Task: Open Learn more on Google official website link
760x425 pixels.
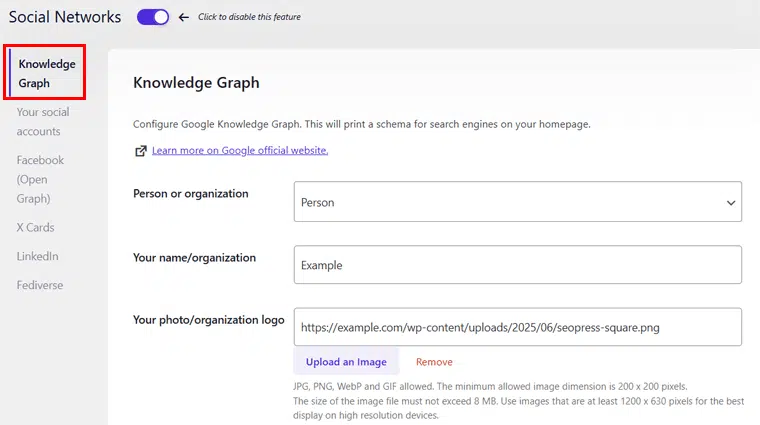Action: [240, 150]
